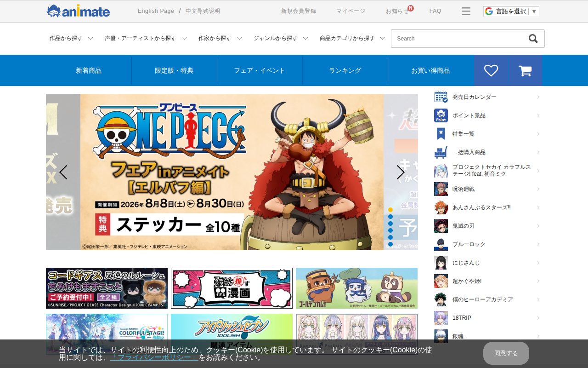Open the English Page link
The height and width of the screenshot is (368, 588).
[x=156, y=11]
